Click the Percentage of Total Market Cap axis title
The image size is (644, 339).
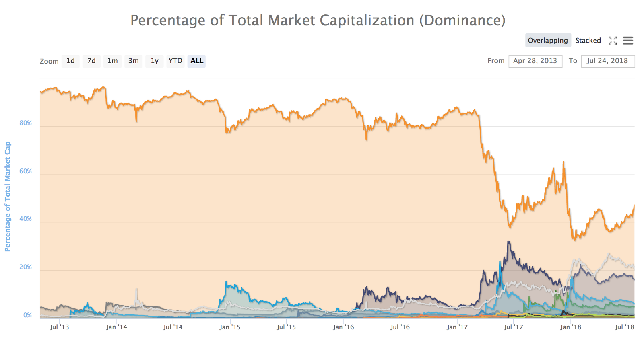[x=8, y=197]
